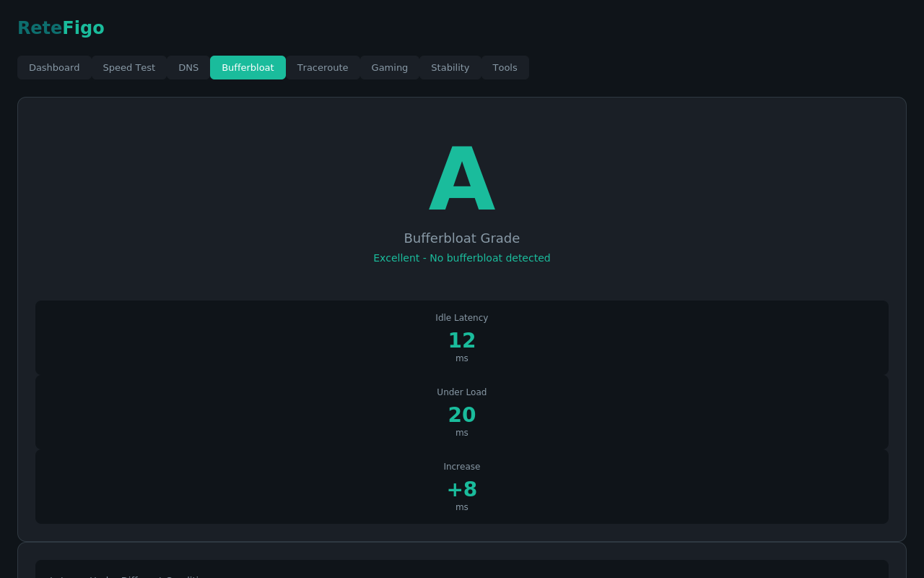Click the ReteFigo logo

coord(61,27)
